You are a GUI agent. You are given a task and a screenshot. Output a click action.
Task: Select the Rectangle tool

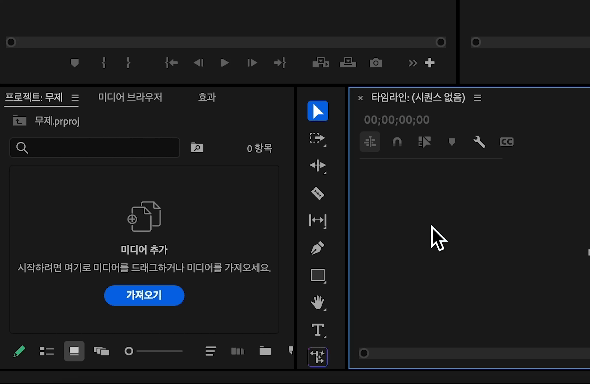pos(318,275)
